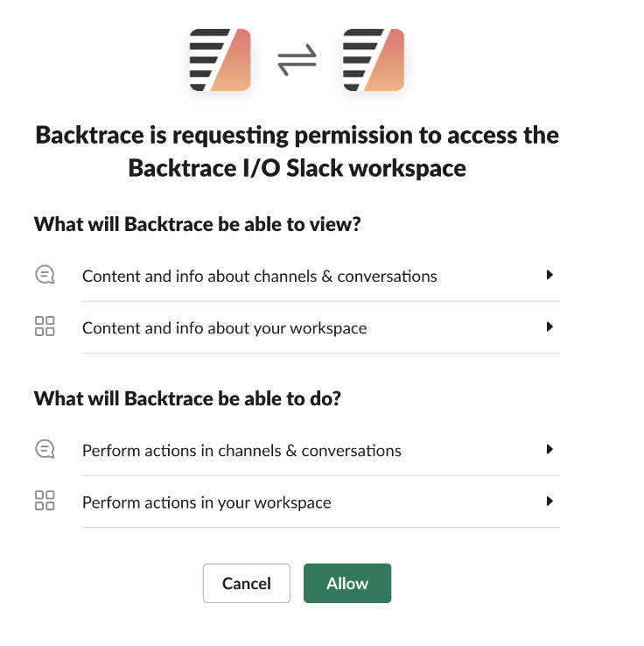Click the exchange arrows between the logos

(x=297, y=60)
